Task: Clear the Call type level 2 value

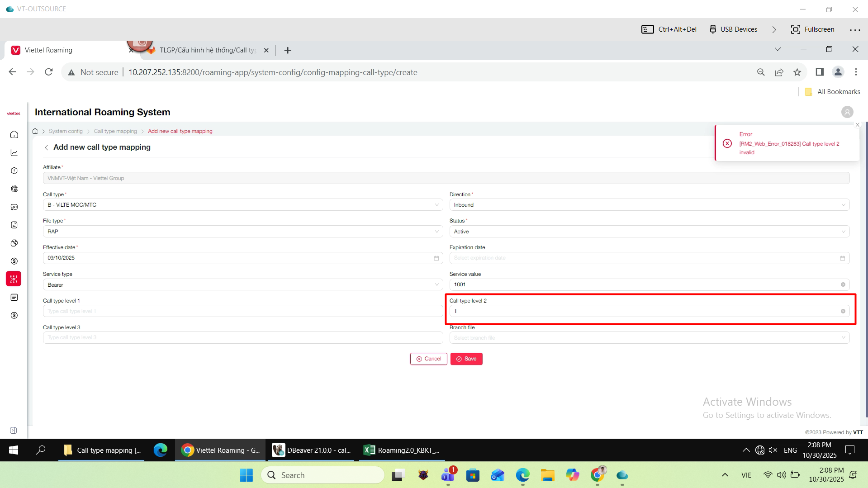Action: [843, 311]
